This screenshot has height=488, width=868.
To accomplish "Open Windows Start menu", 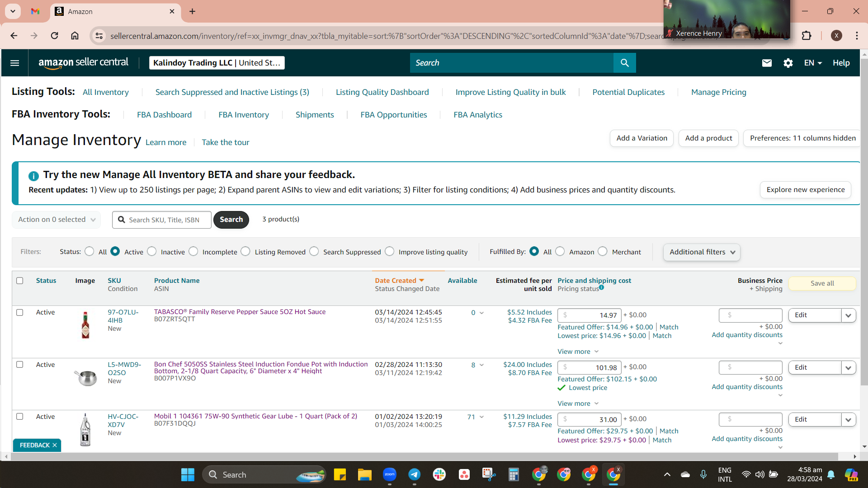I will 188,475.
